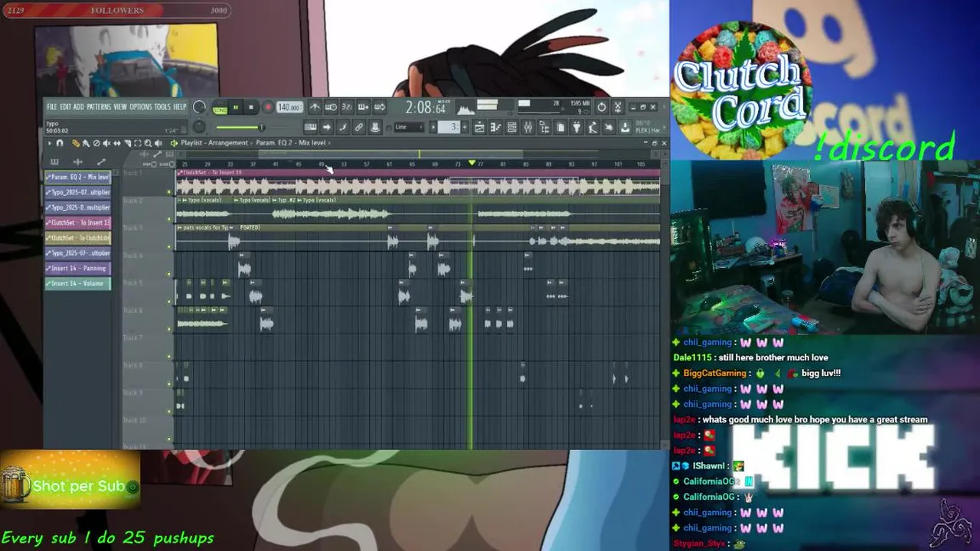Toggle wait for input to start playing
The height and width of the screenshot is (551, 980).
331,106
